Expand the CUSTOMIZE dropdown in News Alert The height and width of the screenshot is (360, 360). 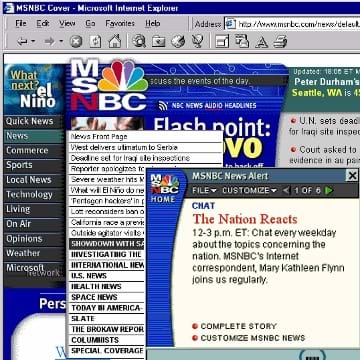pyautogui.click(x=249, y=190)
